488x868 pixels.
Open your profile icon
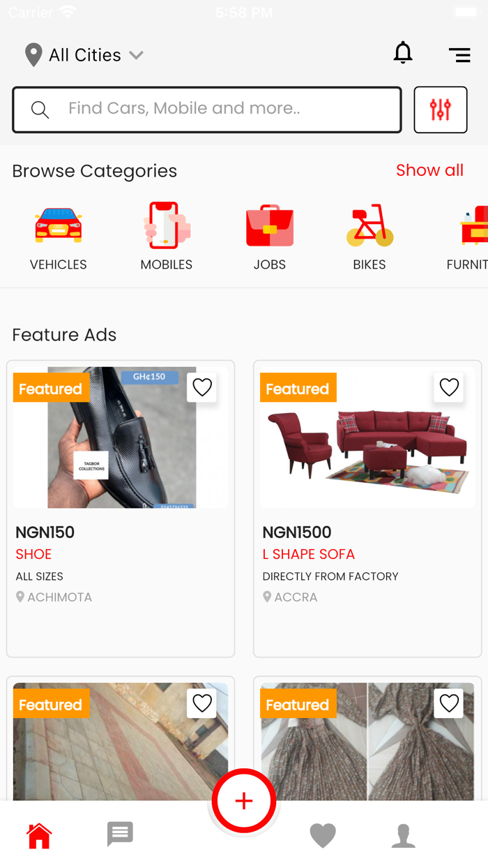[x=403, y=835]
